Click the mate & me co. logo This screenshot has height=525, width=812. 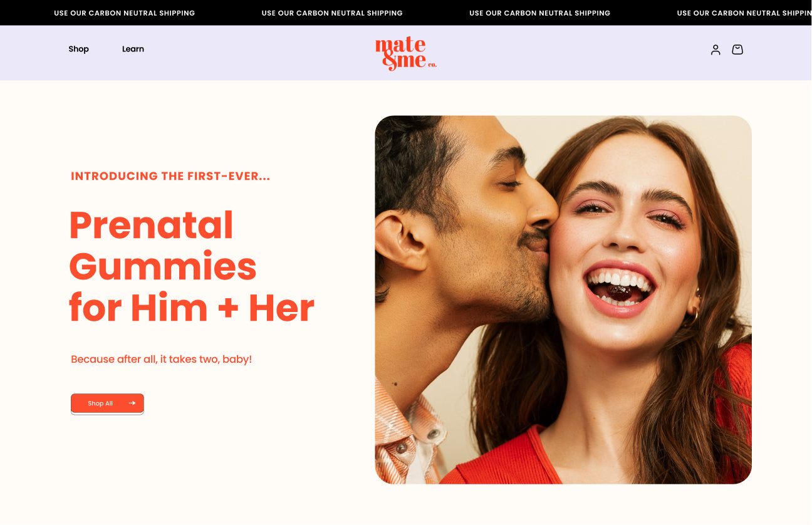tap(405, 53)
